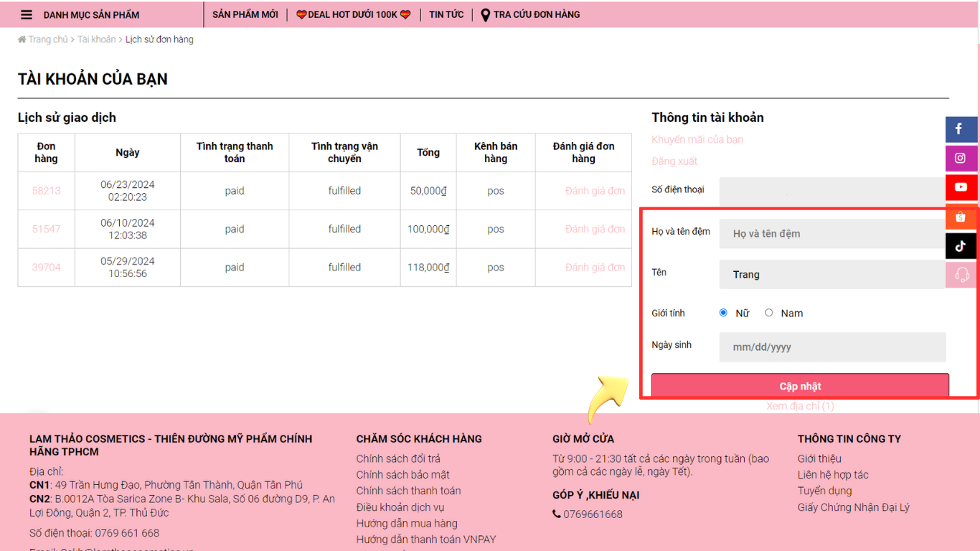Open Chính sách thanh toán footer link
Image resolution: width=980 pixels, height=551 pixels.
tap(409, 491)
